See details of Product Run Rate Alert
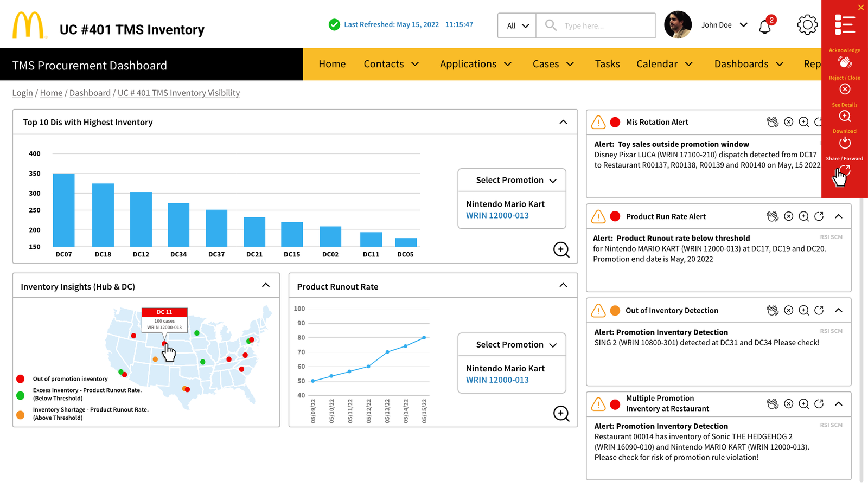This screenshot has width=868, height=488. coord(804,216)
